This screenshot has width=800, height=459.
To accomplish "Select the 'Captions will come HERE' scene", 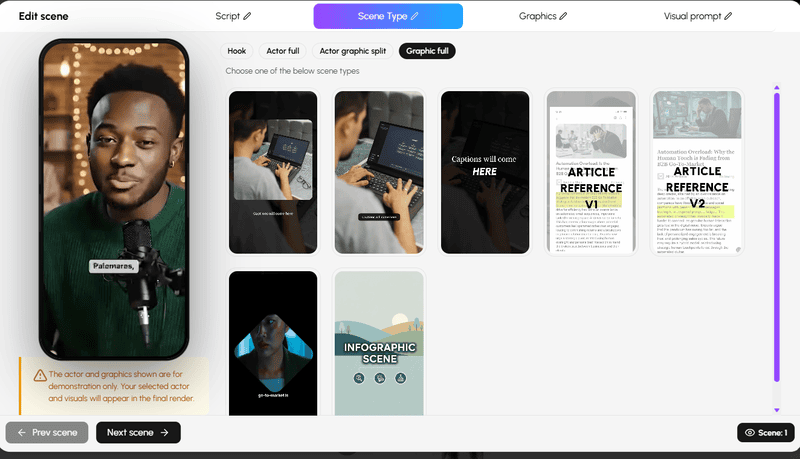I will 484,172.
